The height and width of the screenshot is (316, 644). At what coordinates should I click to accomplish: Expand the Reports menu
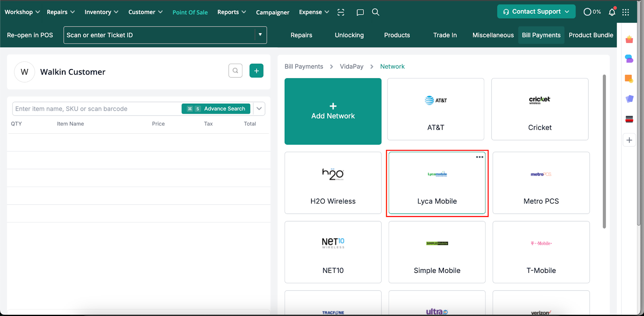[231, 12]
